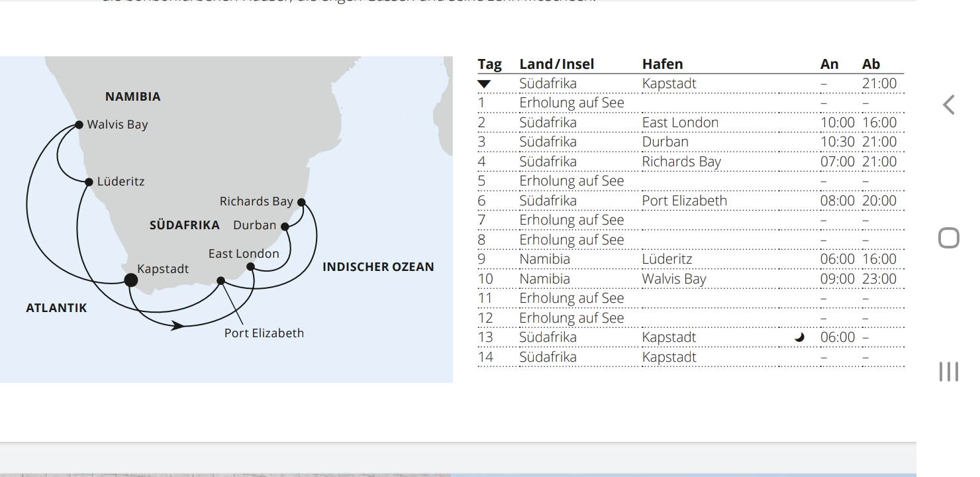Image resolution: width=980 pixels, height=477 pixels.
Task: Click the Walvis Bay port marker
Action: 79,125
